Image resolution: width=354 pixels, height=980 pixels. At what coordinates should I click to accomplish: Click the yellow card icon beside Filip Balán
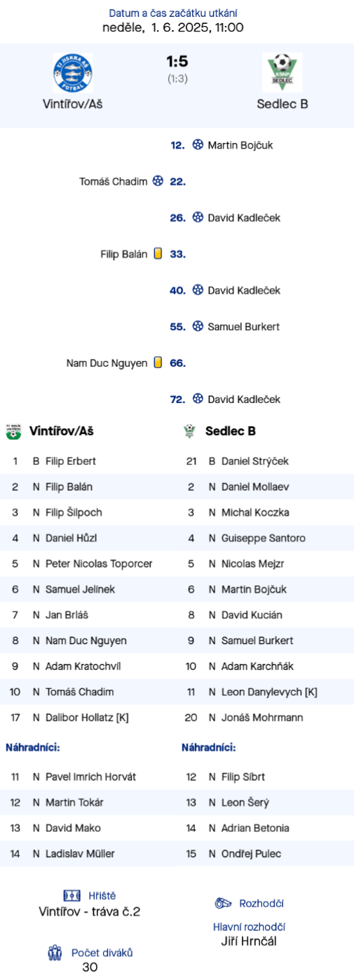158,254
